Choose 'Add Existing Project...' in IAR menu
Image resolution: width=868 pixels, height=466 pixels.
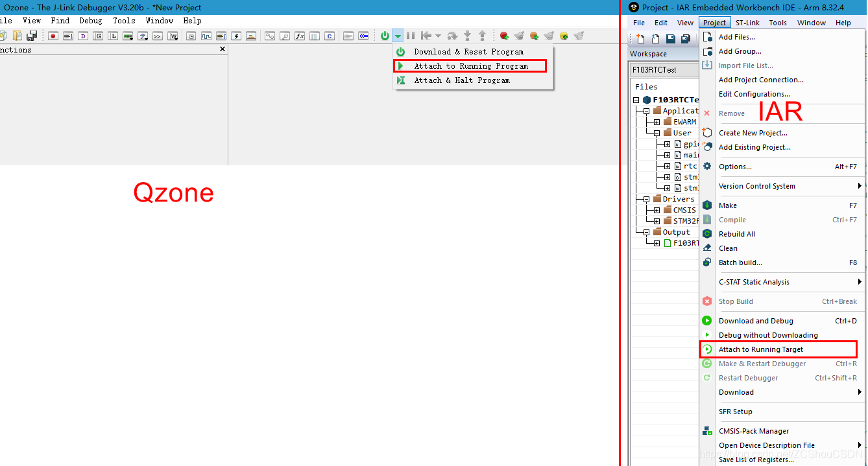pyautogui.click(x=782, y=147)
